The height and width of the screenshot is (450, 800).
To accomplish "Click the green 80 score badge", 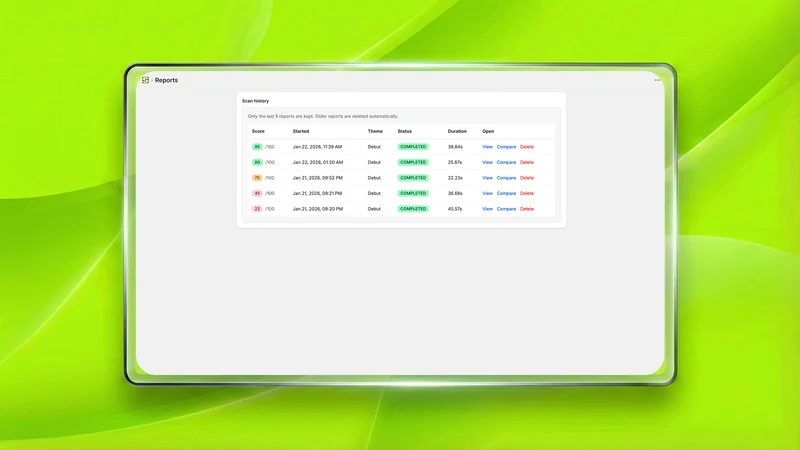I will pos(257,162).
